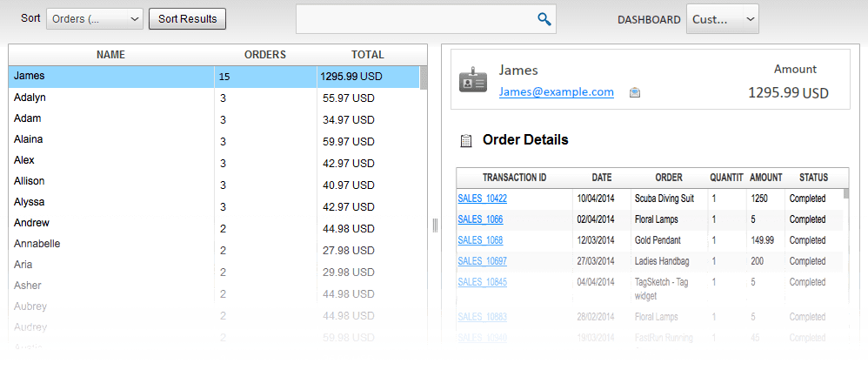Click the 34.97 USD total cell
The width and height of the screenshot is (868, 377).
(349, 120)
